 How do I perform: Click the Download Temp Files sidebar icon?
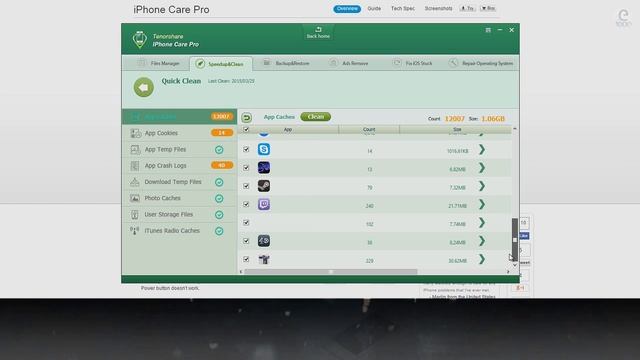tap(135, 182)
